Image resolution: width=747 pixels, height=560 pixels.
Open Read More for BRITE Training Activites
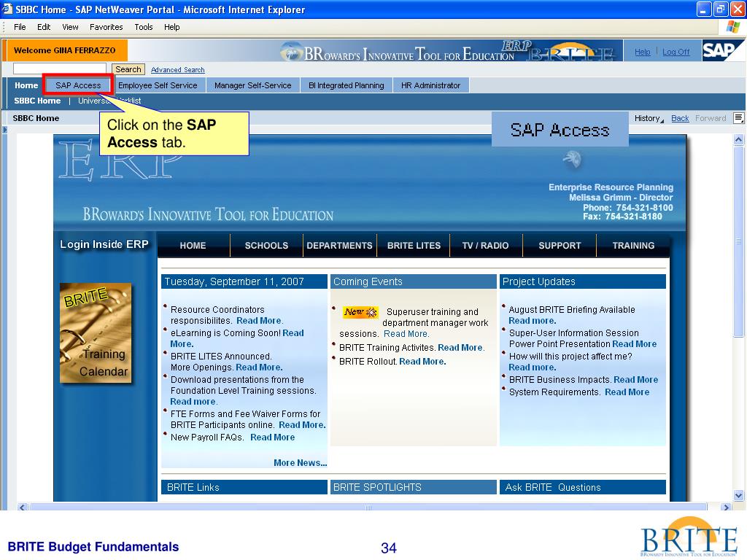[x=461, y=348]
